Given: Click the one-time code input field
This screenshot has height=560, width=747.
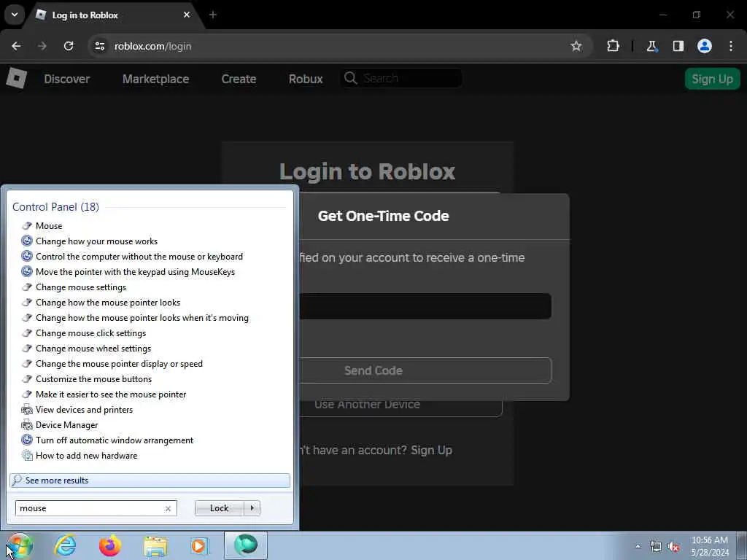Looking at the screenshot, I should pos(425,306).
